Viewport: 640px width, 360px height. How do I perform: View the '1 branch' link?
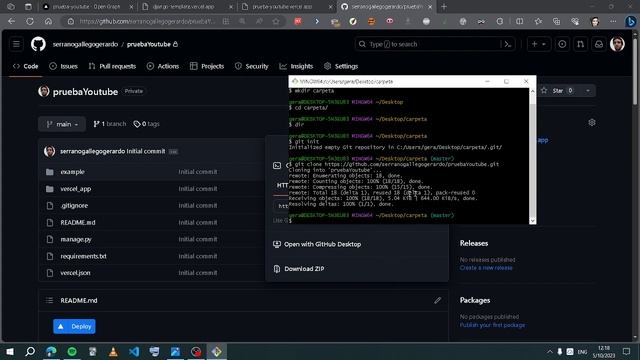point(110,124)
